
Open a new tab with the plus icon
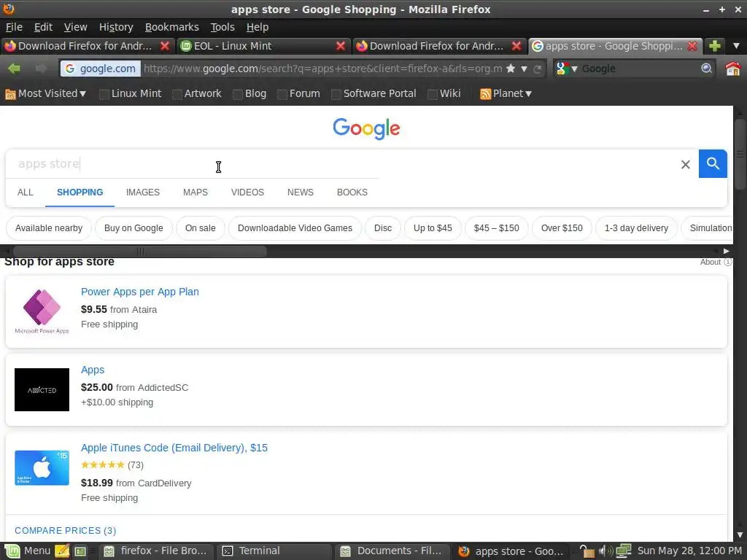pos(715,46)
